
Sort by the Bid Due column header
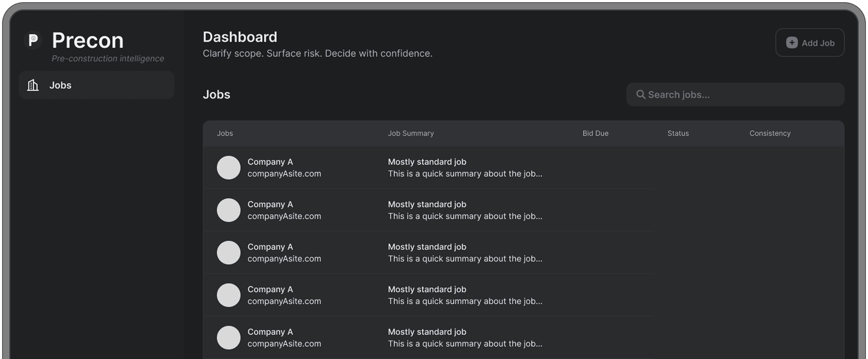[595, 133]
